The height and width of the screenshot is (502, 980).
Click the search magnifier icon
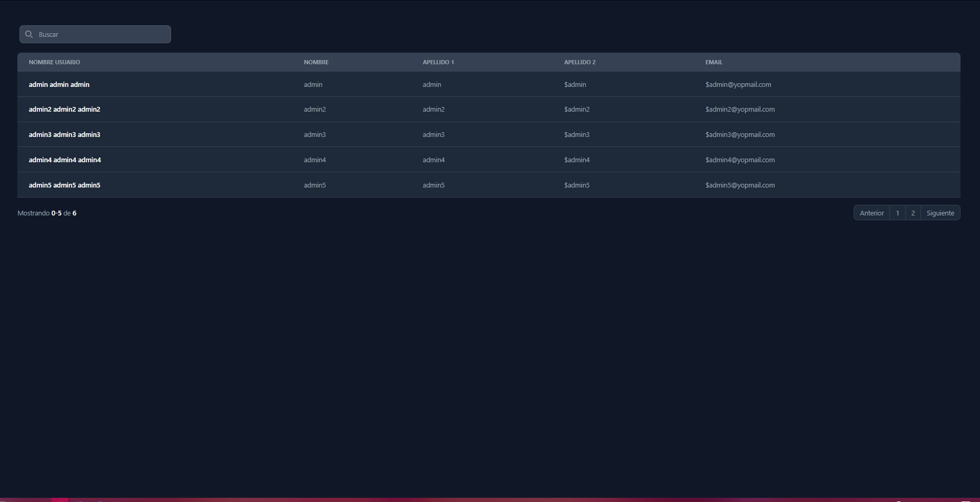tap(29, 34)
